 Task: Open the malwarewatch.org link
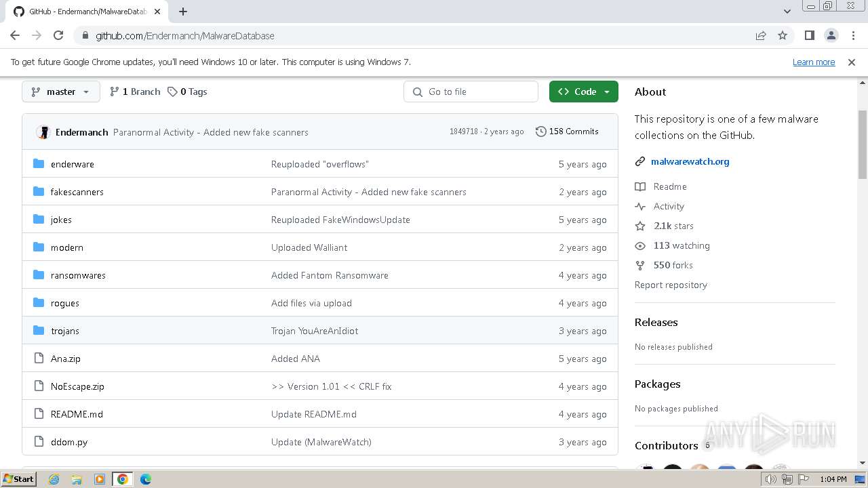tap(690, 161)
